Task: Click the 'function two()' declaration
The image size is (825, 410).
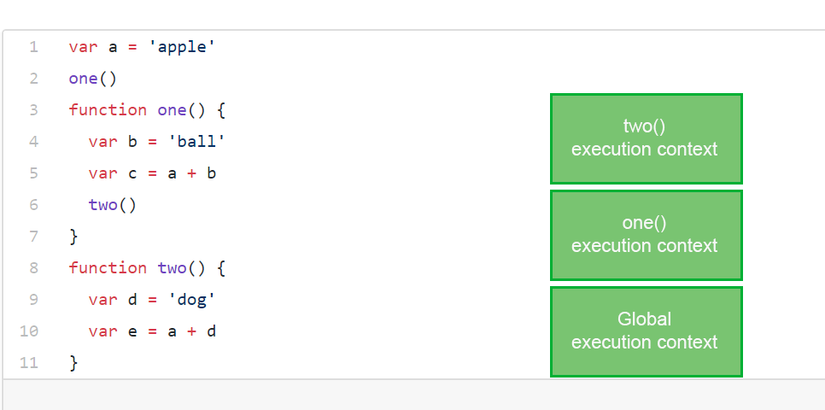Action: click(x=140, y=268)
